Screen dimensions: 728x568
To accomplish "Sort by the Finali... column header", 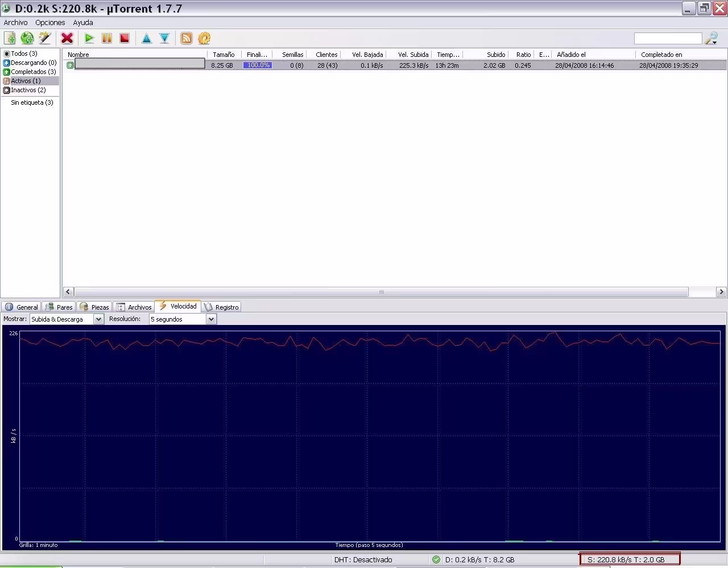I will (x=257, y=55).
